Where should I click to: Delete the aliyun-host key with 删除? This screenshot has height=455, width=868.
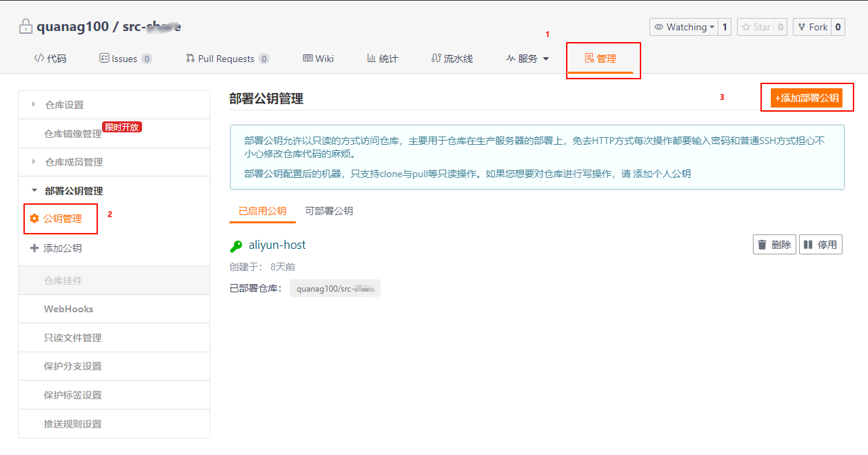775,244
